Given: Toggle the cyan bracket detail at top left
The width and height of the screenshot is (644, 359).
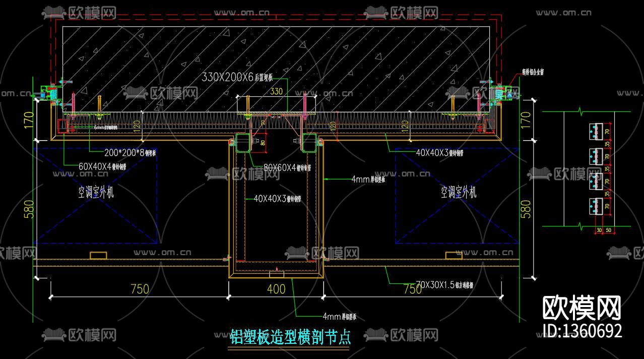Looking at the screenshot, I should click(x=50, y=93).
